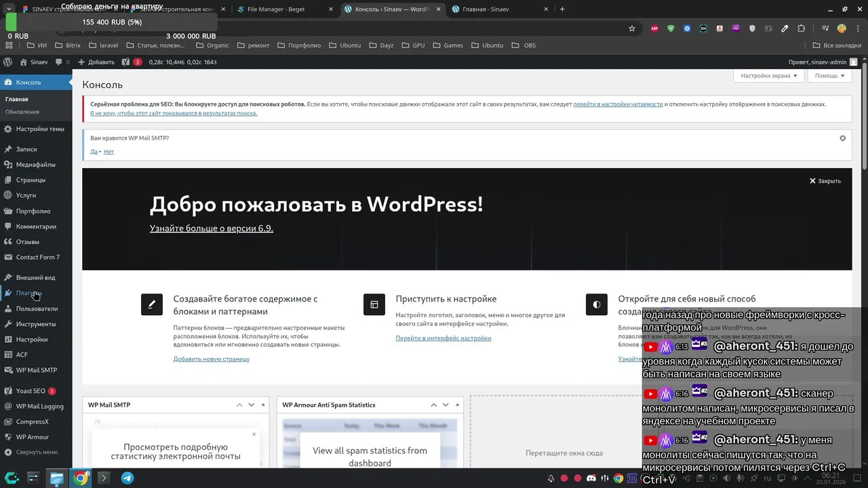Open the Внешний вид appearance menu
868x488 pixels.
pos(36,277)
